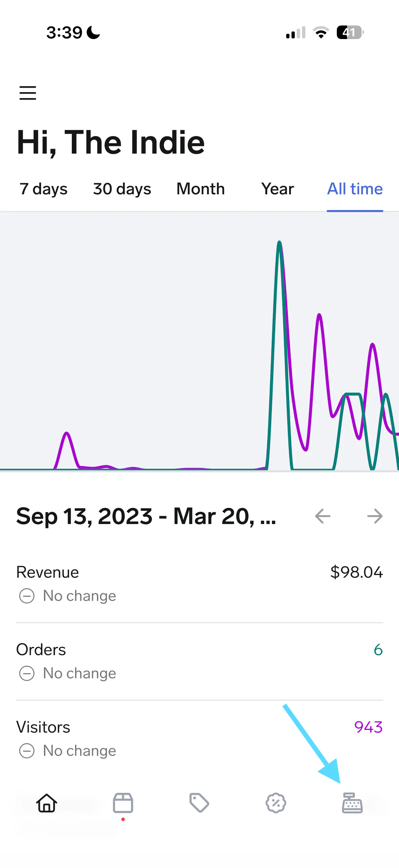
Task: Select the Month tab
Action: 200,189
